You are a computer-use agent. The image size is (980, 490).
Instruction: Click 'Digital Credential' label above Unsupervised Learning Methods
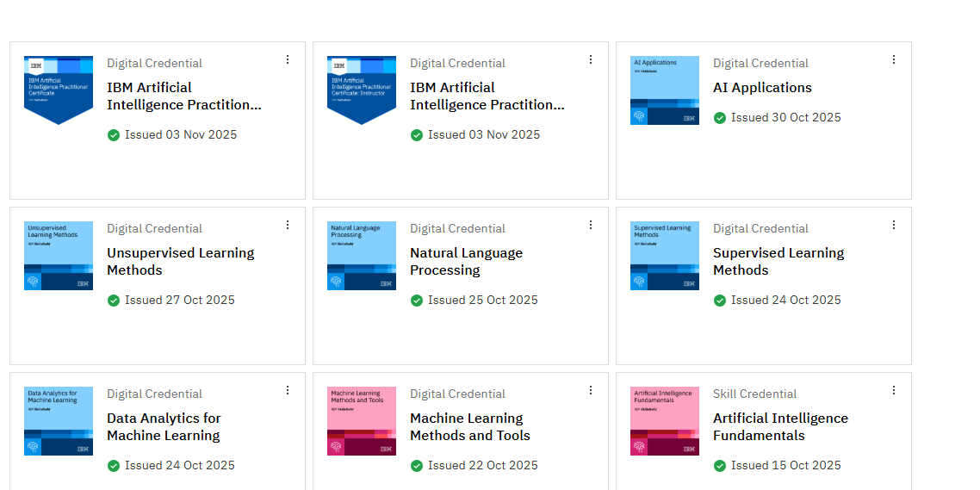click(154, 229)
